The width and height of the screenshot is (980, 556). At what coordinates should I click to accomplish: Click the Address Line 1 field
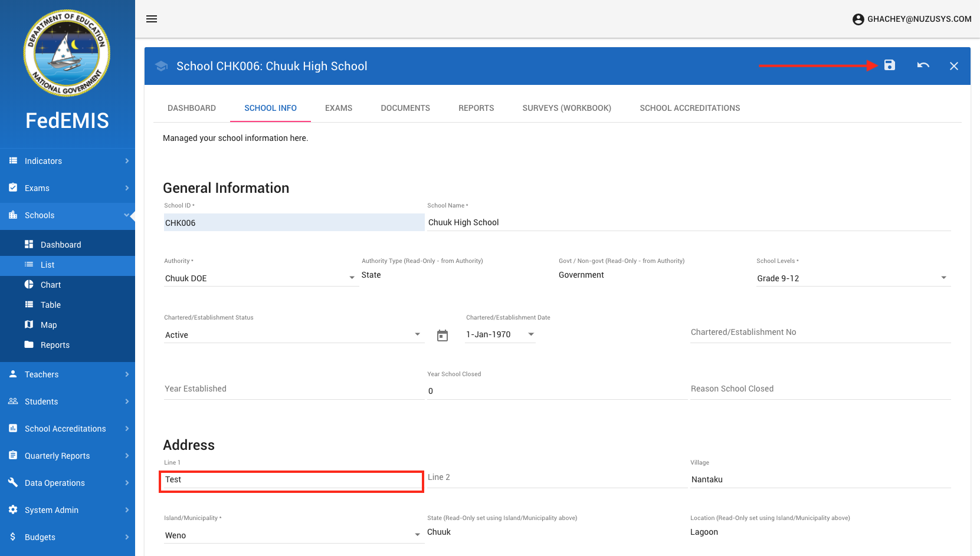291,480
